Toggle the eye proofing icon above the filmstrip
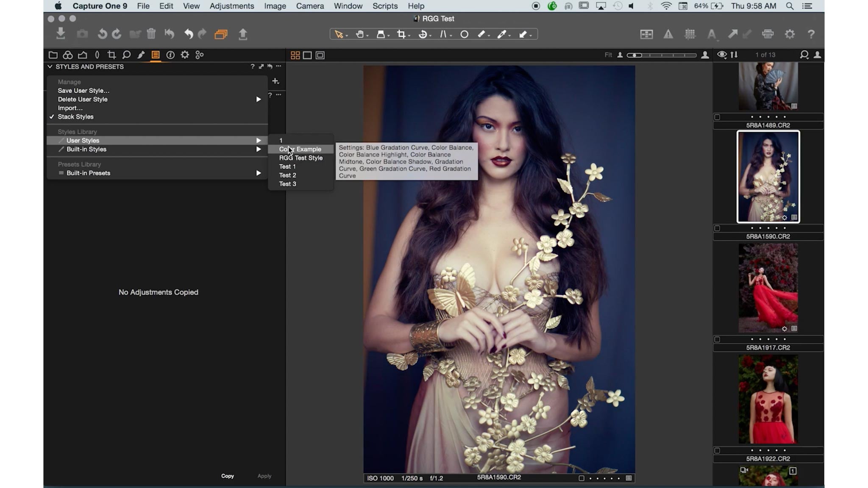868x488 pixels. click(723, 55)
